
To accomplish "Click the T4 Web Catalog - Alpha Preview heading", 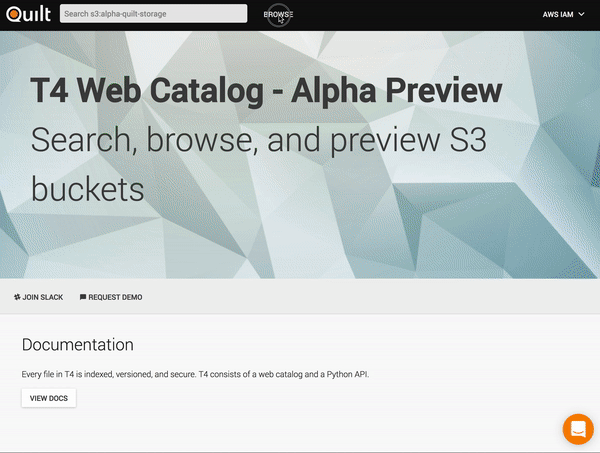I will [x=266, y=91].
